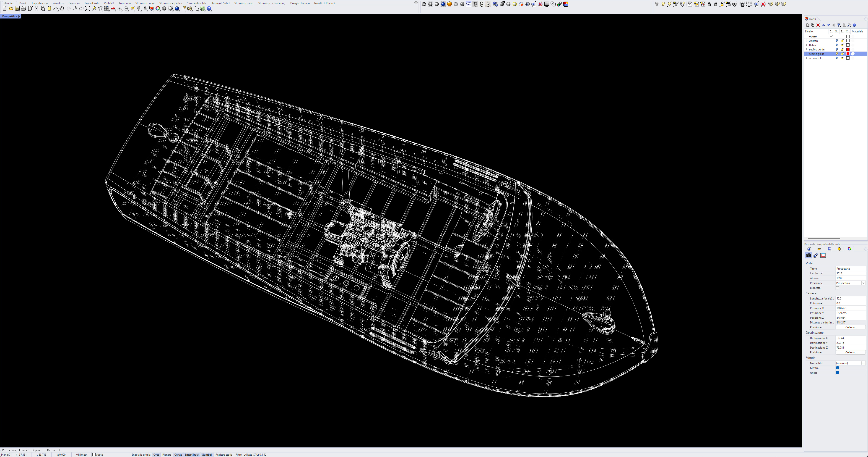Click sebino verde red color swatch

(x=848, y=50)
